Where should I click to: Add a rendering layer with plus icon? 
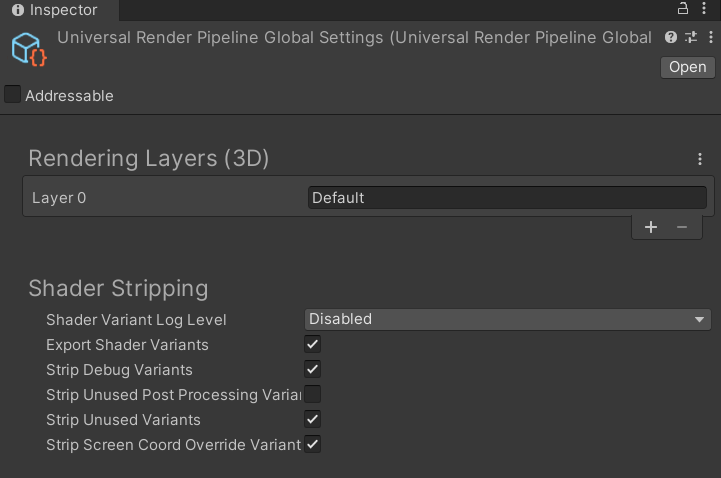click(651, 227)
